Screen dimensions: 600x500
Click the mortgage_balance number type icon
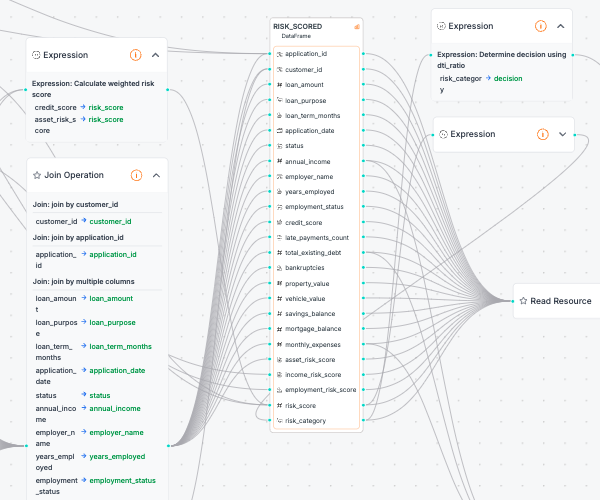pyautogui.click(x=279, y=329)
